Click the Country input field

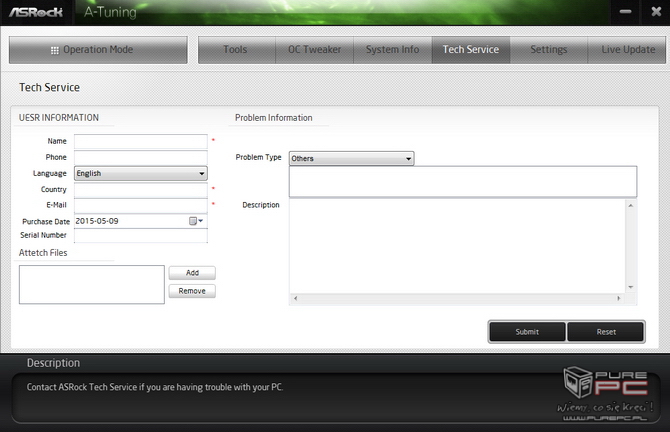(x=141, y=190)
